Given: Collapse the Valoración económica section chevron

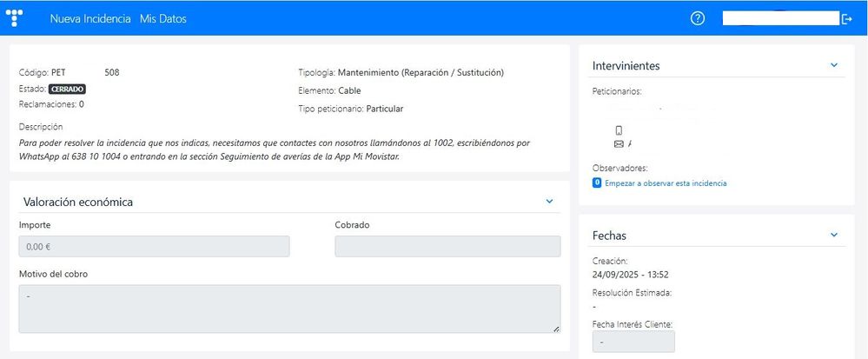Looking at the screenshot, I should [x=549, y=202].
